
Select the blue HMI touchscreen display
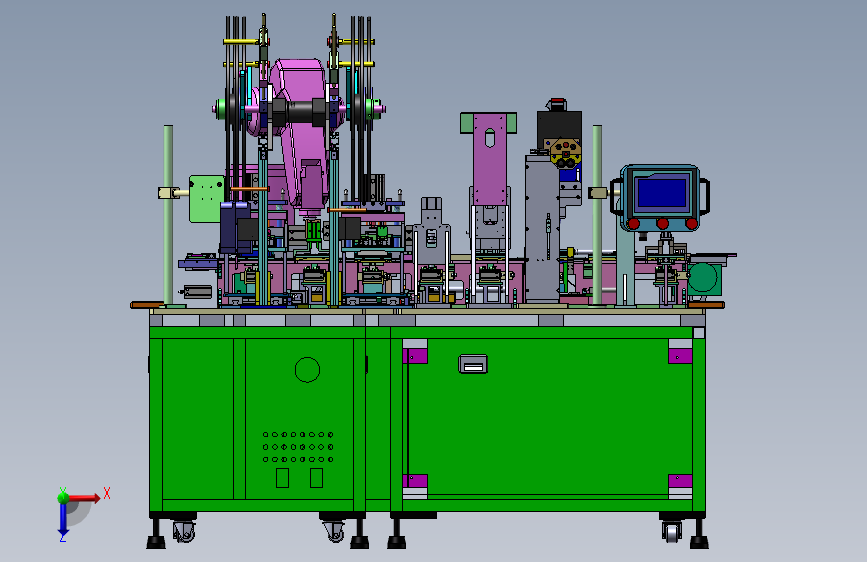click(x=662, y=193)
